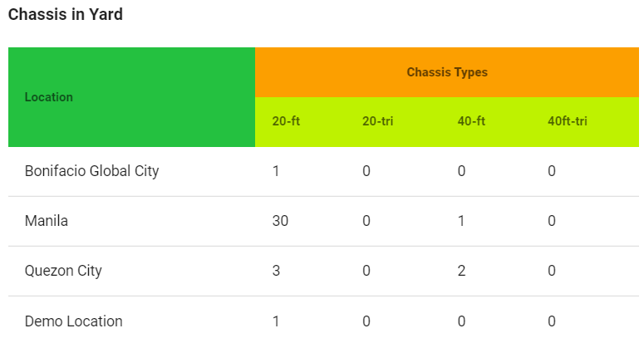Viewport: 644px width, 343px height.
Task: Select the 20-tri column header
Action: (x=378, y=121)
